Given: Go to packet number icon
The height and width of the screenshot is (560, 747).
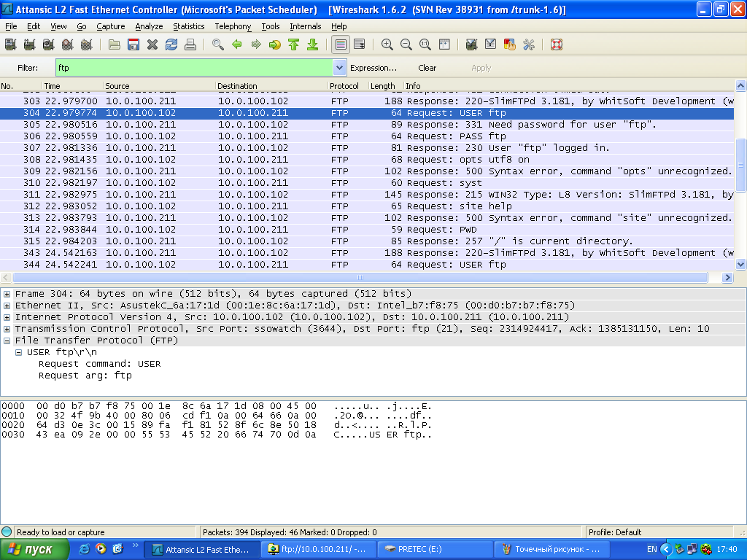Looking at the screenshot, I should point(275,44).
